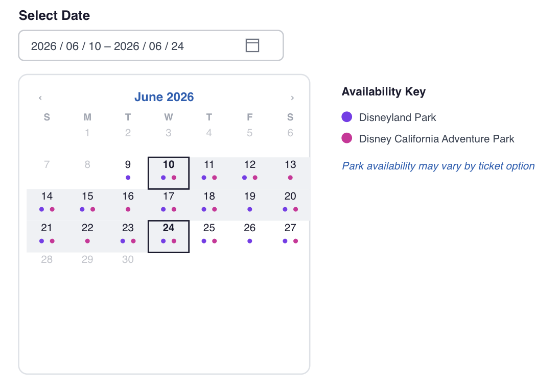Viewport: 559px width, 392px height.
Task: Open Park availability may vary link
Action: pos(438,166)
